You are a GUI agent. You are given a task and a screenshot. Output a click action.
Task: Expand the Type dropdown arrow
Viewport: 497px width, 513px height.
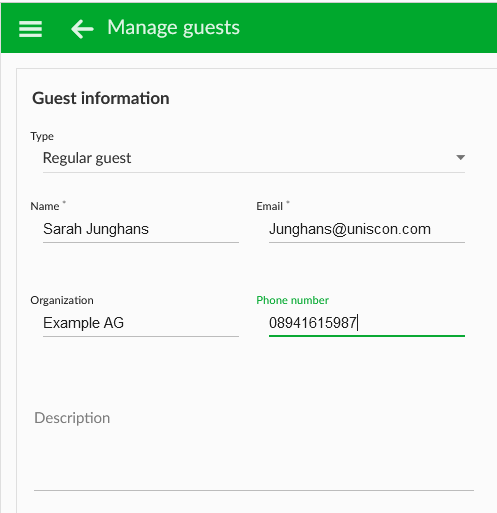coord(460,157)
